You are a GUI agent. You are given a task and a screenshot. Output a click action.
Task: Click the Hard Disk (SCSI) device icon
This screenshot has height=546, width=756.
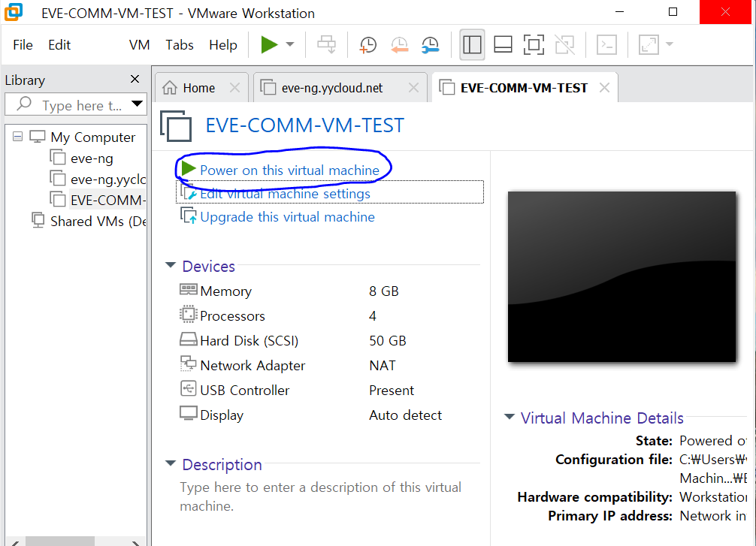[188, 339]
